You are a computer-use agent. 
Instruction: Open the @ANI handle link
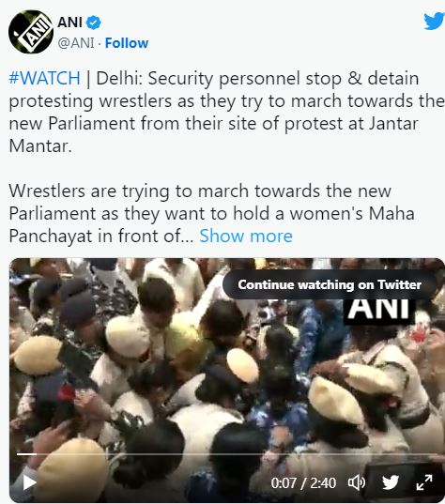tap(76, 43)
